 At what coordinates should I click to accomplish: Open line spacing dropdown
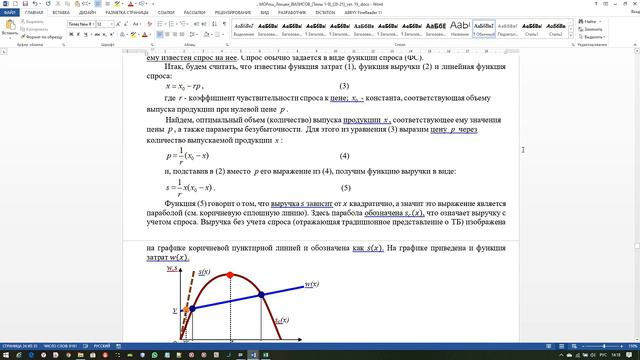point(193,35)
